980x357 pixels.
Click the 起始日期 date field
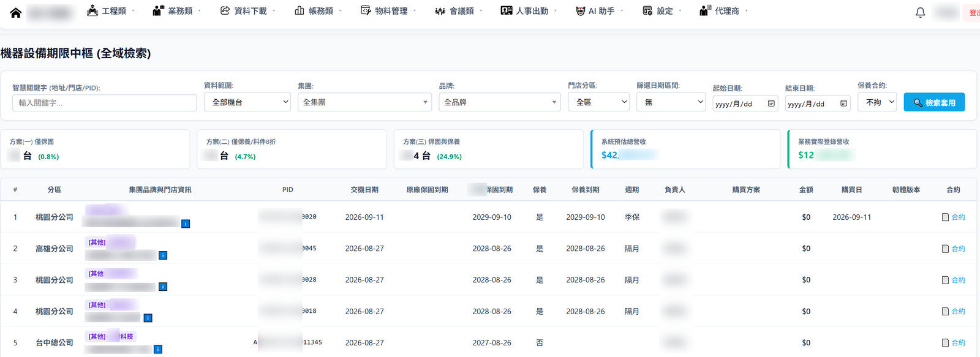[x=745, y=103]
